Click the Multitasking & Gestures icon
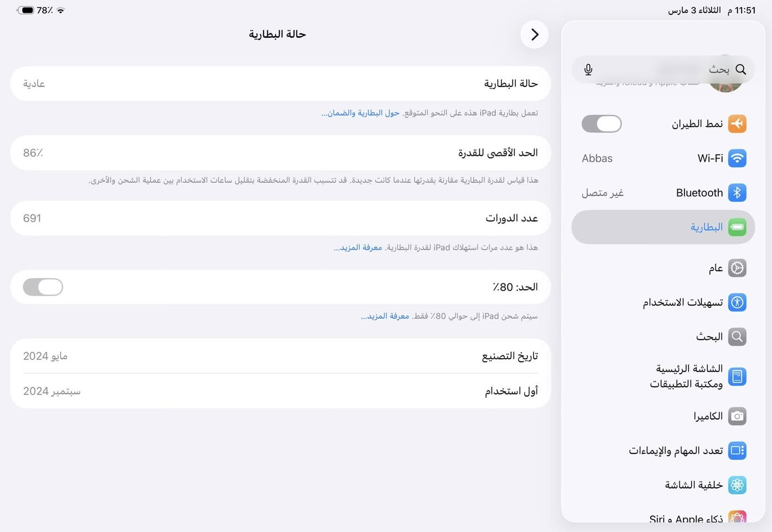The height and width of the screenshot is (532, 772). pyautogui.click(x=737, y=451)
